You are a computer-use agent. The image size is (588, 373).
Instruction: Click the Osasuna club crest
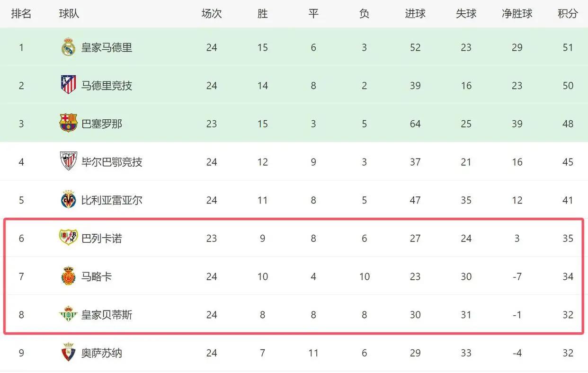[x=69, y=353]
